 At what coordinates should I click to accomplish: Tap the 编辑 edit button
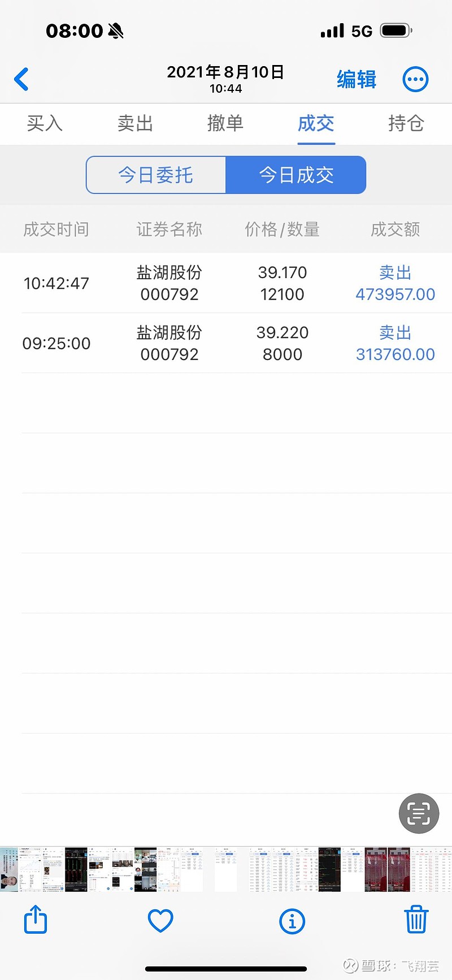pos(357,79)
